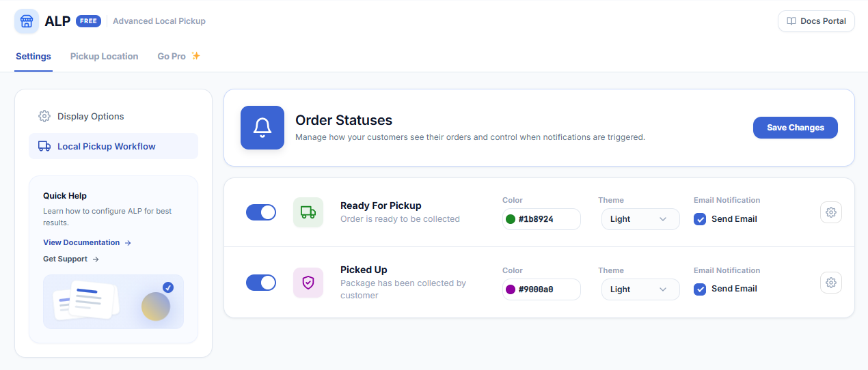Click the green color swatch #1b8924
868x370 pixels.
(x=510, y=219)
